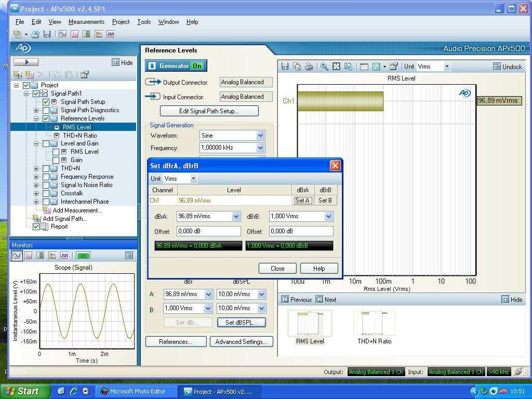Uncheck the Signal Path1 checkbox

pyautogui.click(x=36, y=94)
